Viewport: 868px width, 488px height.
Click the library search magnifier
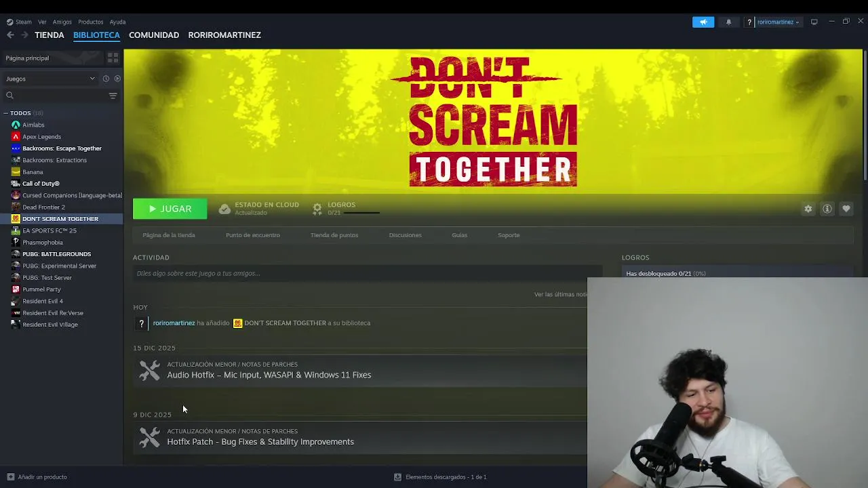(x=10, y=96)
